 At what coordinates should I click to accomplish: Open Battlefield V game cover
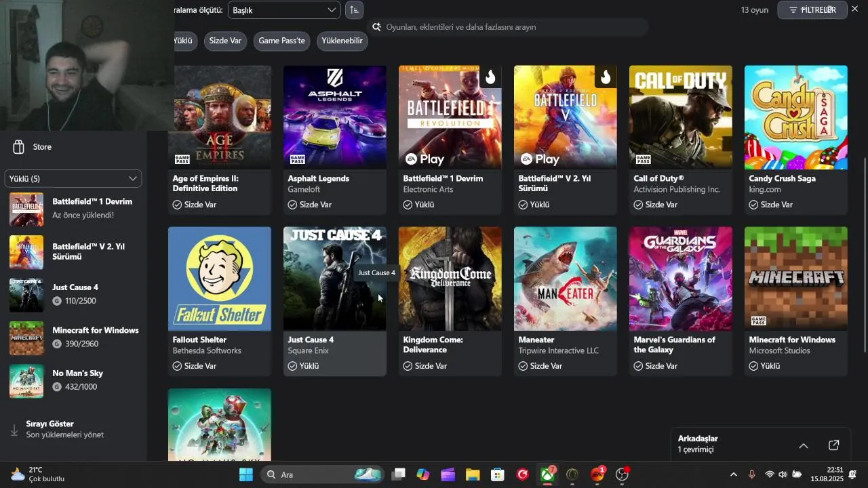click(566, 117)
